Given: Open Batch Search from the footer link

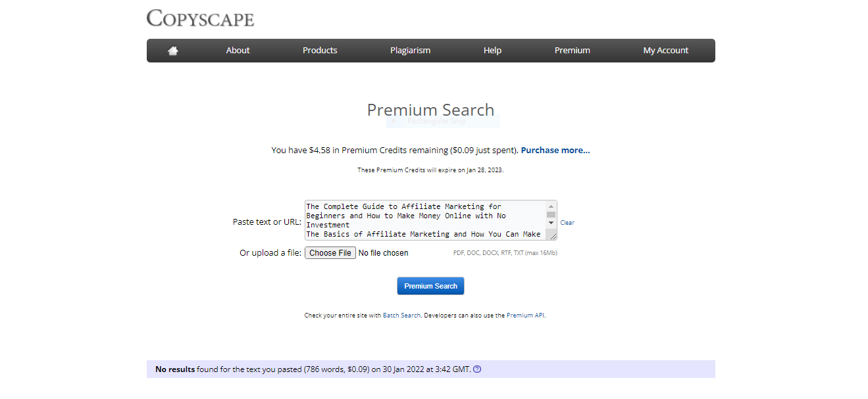Looking at the screenshot, I should (401, 315).
